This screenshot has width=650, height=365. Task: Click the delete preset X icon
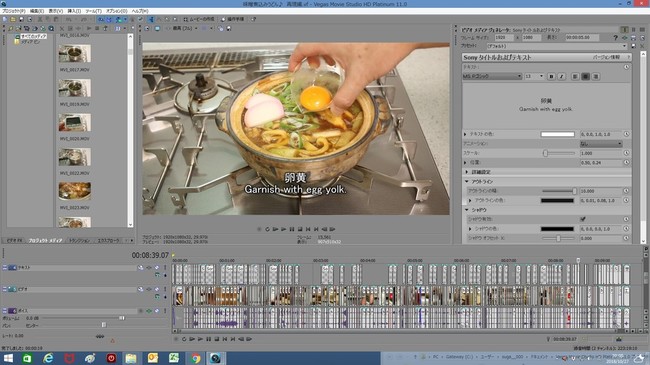[642, 46]
